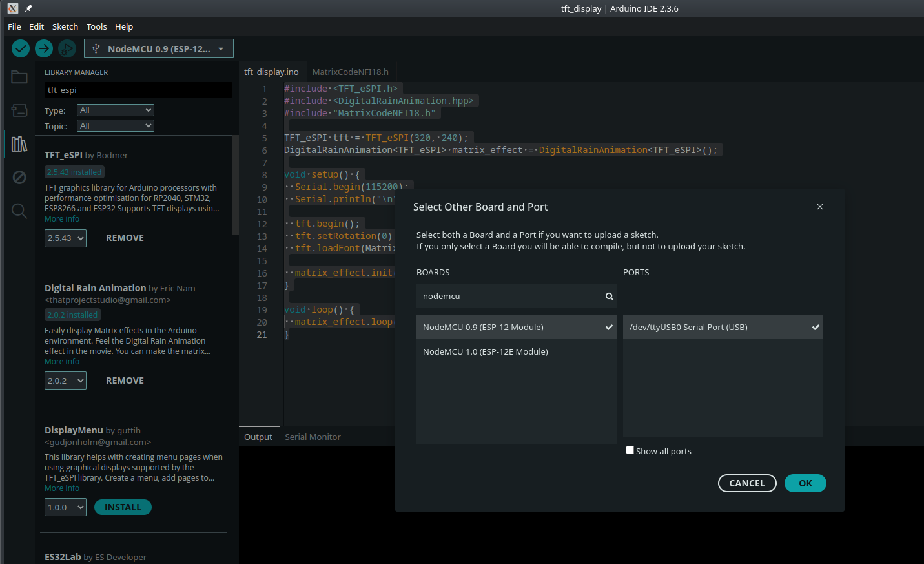
Task: Close the Select Other Board dialog
Action: click(820, 207)
